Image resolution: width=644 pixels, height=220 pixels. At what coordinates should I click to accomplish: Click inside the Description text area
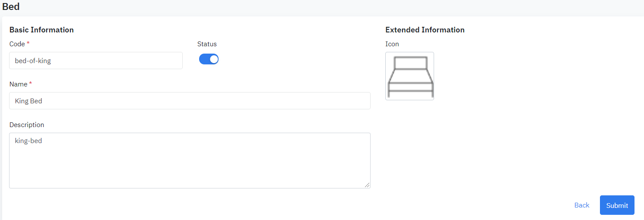pos(190,164)
